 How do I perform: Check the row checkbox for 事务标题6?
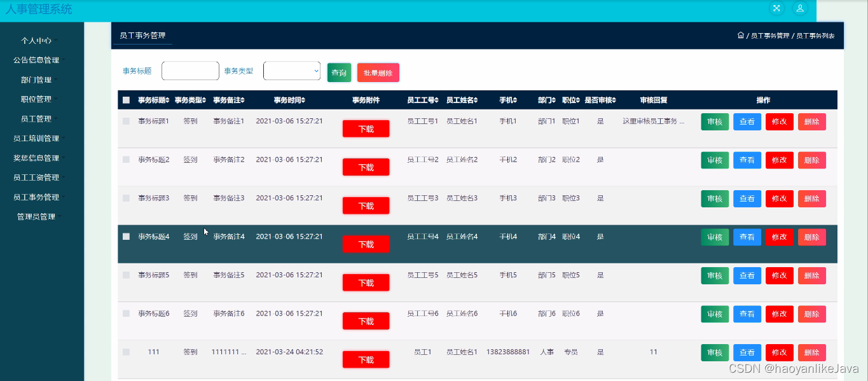[126, 314]
